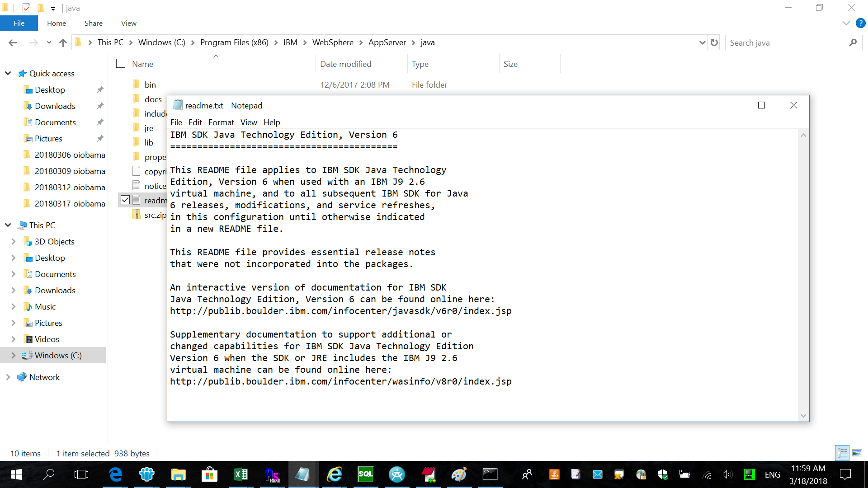Open the address bar history dropdown
Viewport: 868px width, 488px height.
click(x=702, y=42)
